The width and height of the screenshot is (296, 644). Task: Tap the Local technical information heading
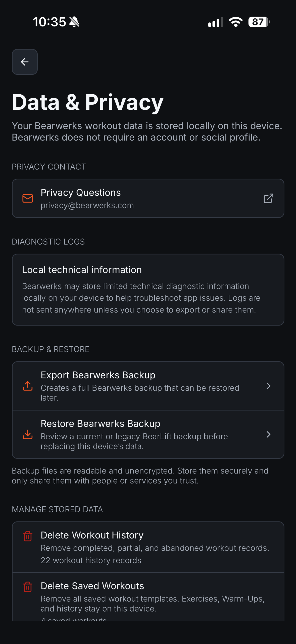point(82,270)
